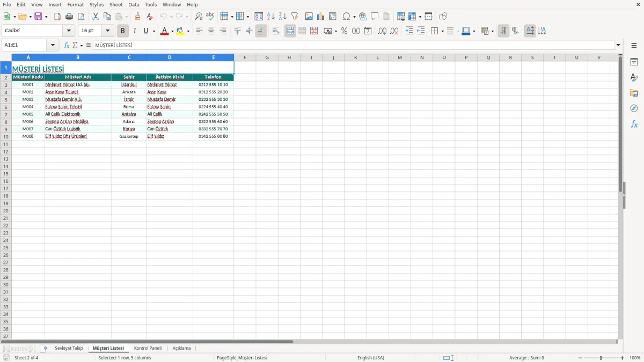Add decimal place icon
Viewport: 644px width, 362px height.
coord(382,31)
